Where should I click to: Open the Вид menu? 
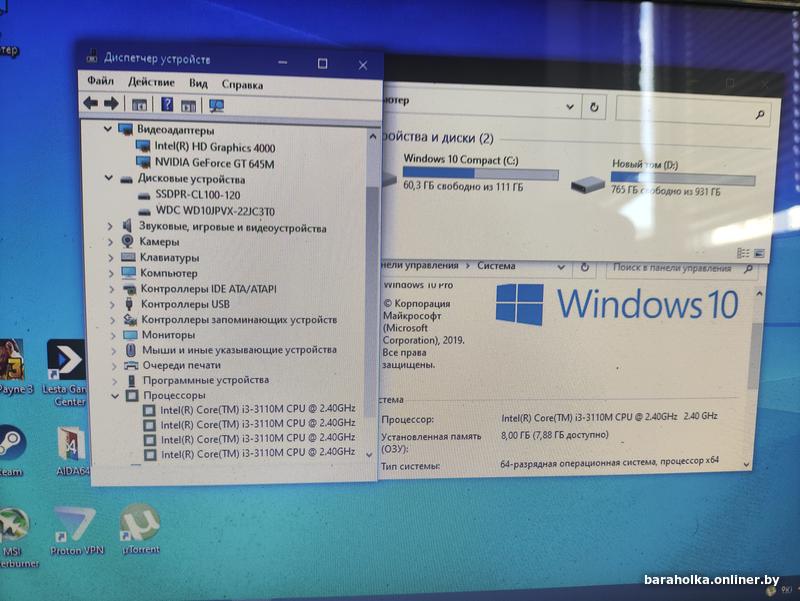[198, 83]
